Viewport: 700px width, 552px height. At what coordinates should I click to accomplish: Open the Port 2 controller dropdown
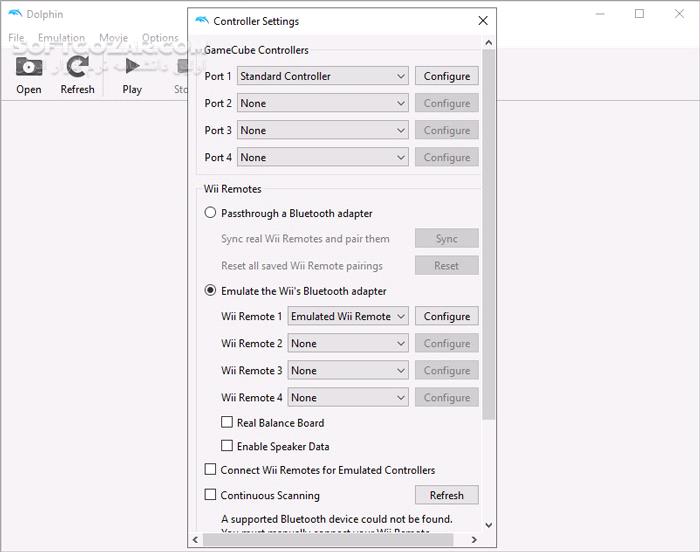(x=323, y=103)
